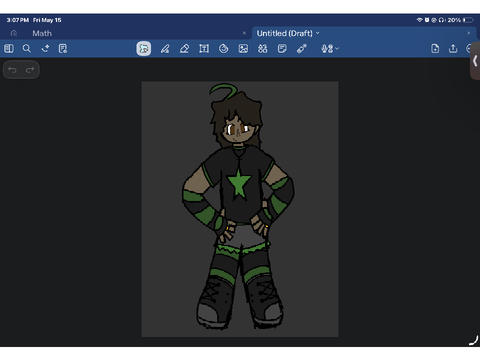Select the Shapes tool

point(223,49)
